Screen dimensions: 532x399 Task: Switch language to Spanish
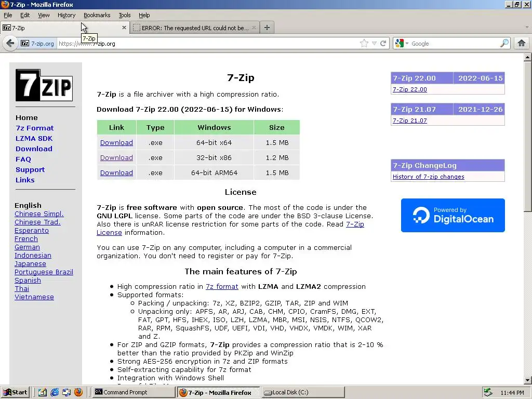(28, 281)
